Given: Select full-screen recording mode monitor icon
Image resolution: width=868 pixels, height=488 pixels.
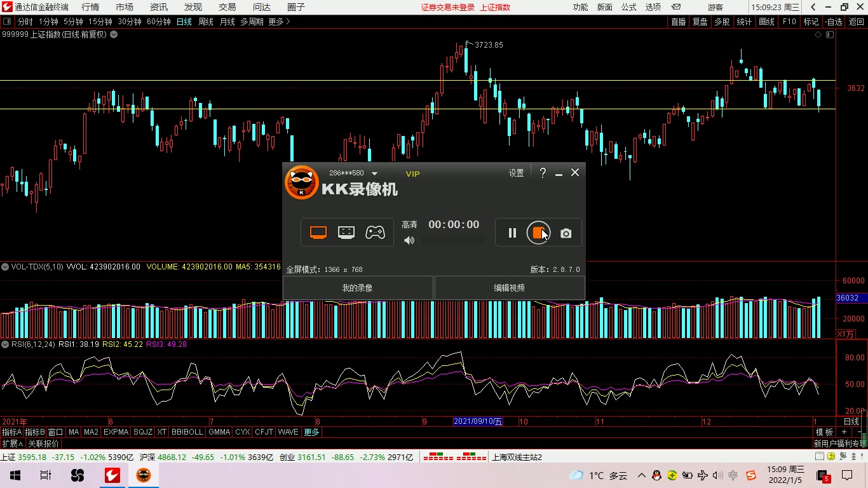Looking at the screenshot, I should tap(318, 233).
